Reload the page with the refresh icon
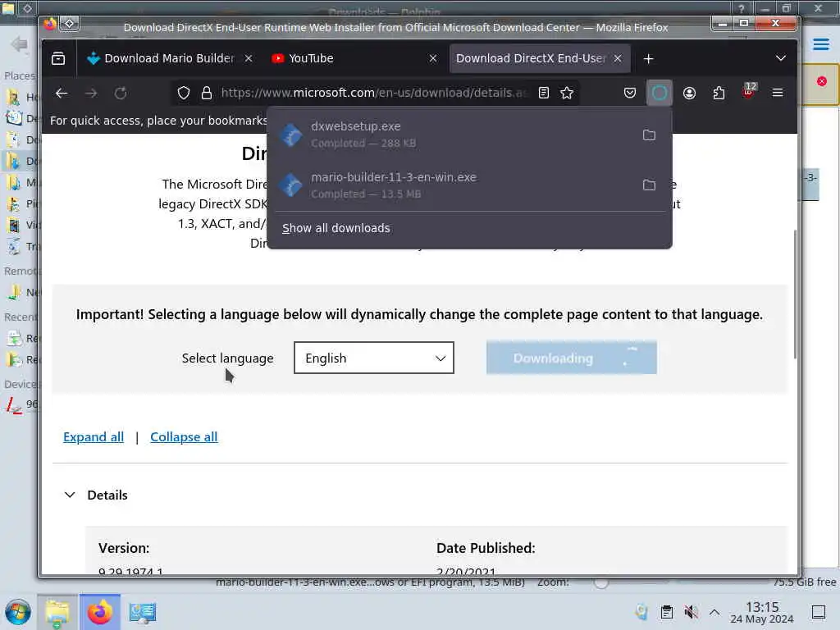The height and width of the screenshot is (630, 840). pos(121,94)
